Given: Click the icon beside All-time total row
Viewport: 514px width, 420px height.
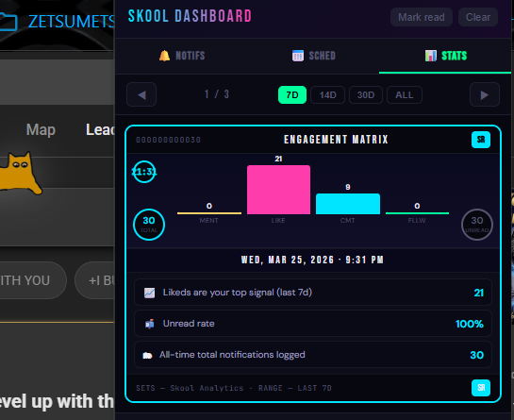Looking at the screenshot, I should tap(147, 356).
